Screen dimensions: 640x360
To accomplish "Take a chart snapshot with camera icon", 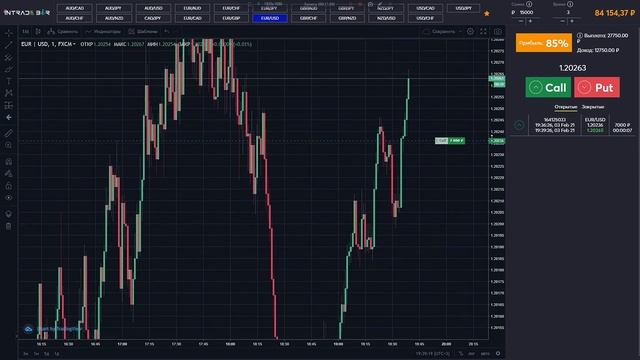I will point(498,31).
